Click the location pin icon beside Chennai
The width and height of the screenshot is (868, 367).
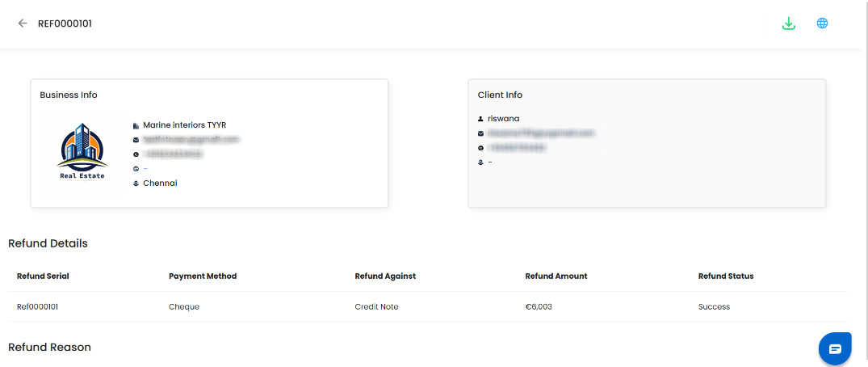pyautogui.click(x=136, y=183)
